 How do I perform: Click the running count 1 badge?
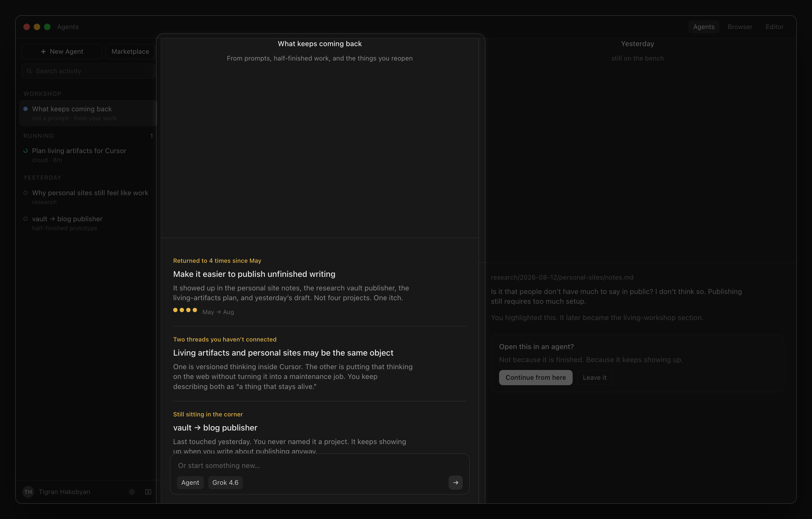coord(152,136)
